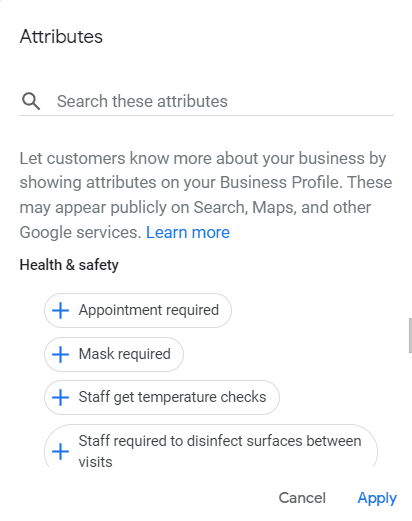
Task: Click the Health & safety section heading
Action: point(69,265)
